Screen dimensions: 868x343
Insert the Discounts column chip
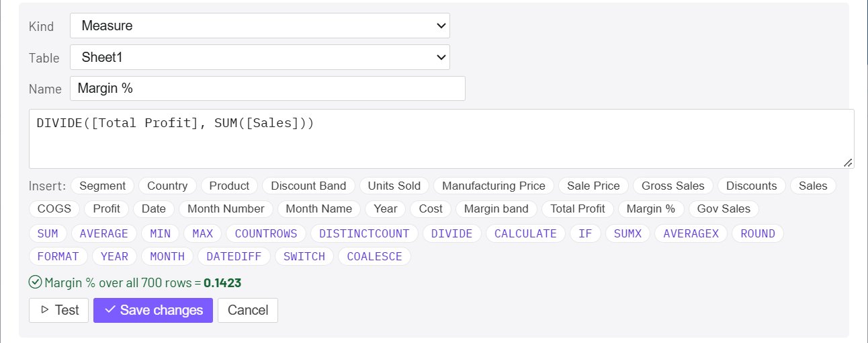pos(751,186)
